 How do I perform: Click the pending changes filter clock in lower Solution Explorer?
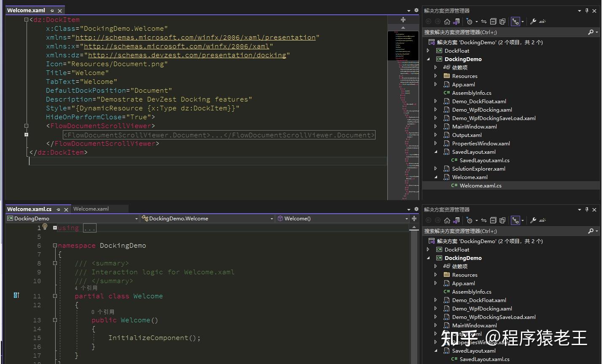pyautogui.click(x=470, y=220)
